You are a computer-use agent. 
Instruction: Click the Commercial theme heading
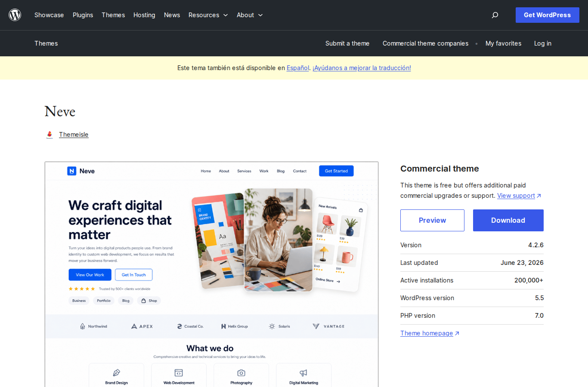[x=439, y=169]
